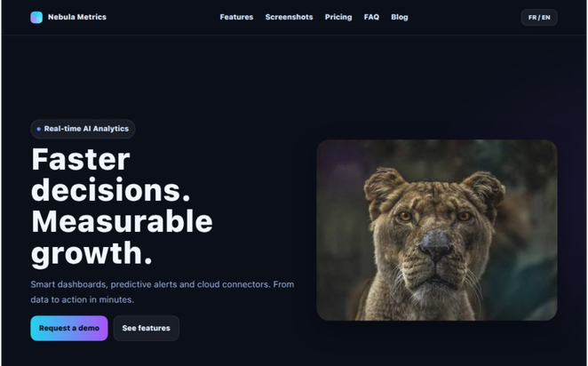Visit the Blog from the header menu
The image size is (588, 366).
pos(400,17)
